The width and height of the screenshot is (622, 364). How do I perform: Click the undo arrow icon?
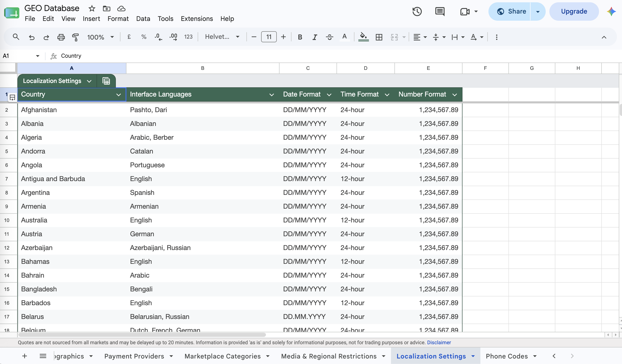coord(31,37)
